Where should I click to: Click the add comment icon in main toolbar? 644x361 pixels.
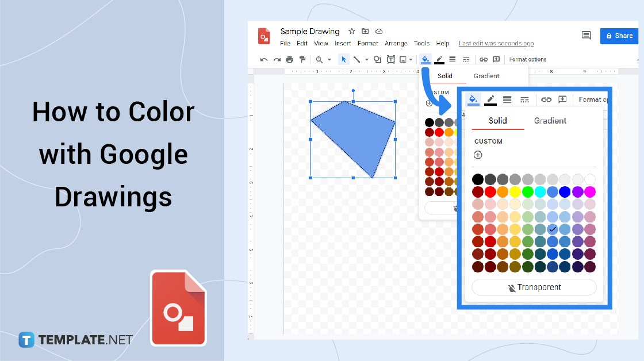tap(496, 60)
